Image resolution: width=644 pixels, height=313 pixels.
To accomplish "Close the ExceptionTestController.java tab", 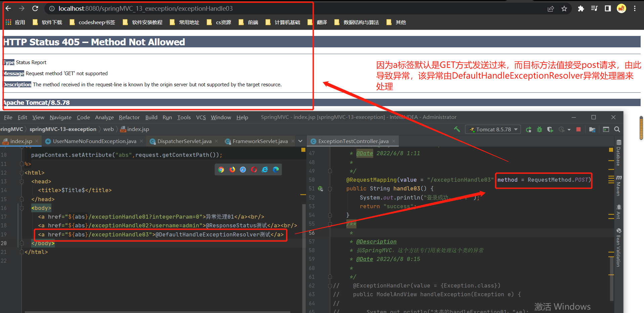I will click(x=394, y=141).
